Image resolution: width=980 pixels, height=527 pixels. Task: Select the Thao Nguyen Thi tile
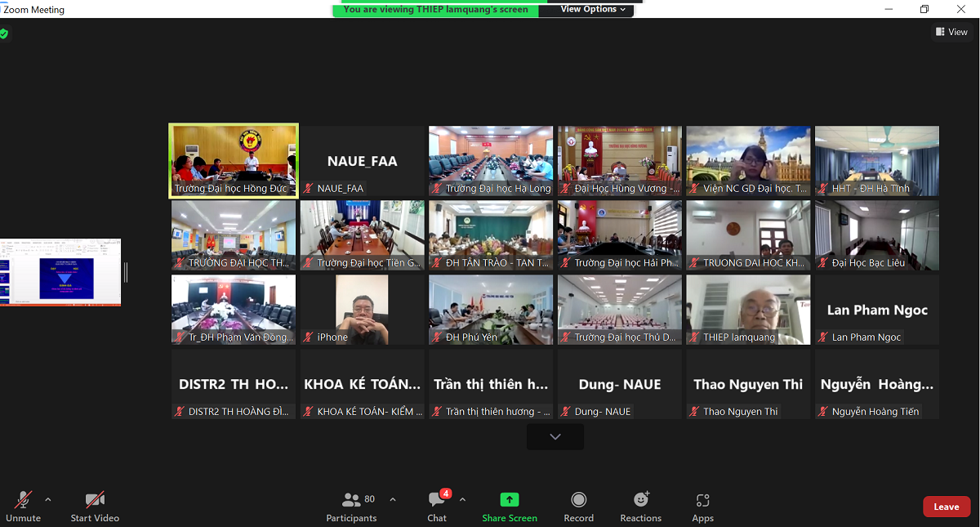[x=748, y=384]
